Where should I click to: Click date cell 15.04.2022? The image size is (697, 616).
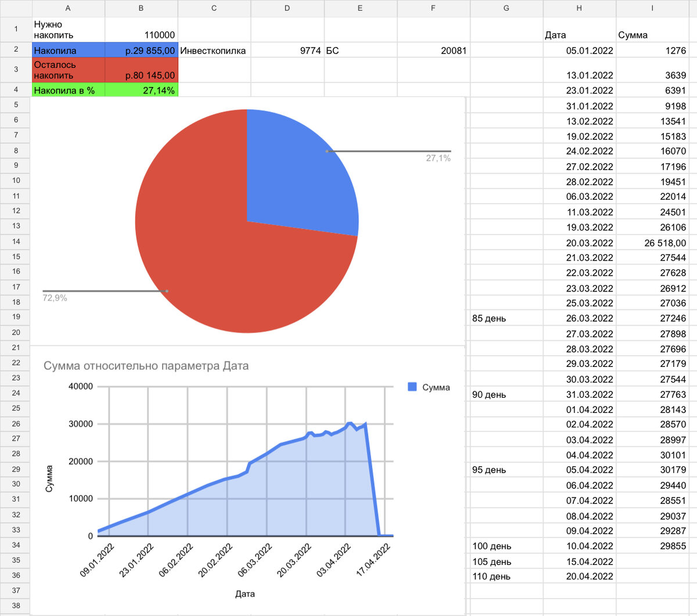[579, 561]
